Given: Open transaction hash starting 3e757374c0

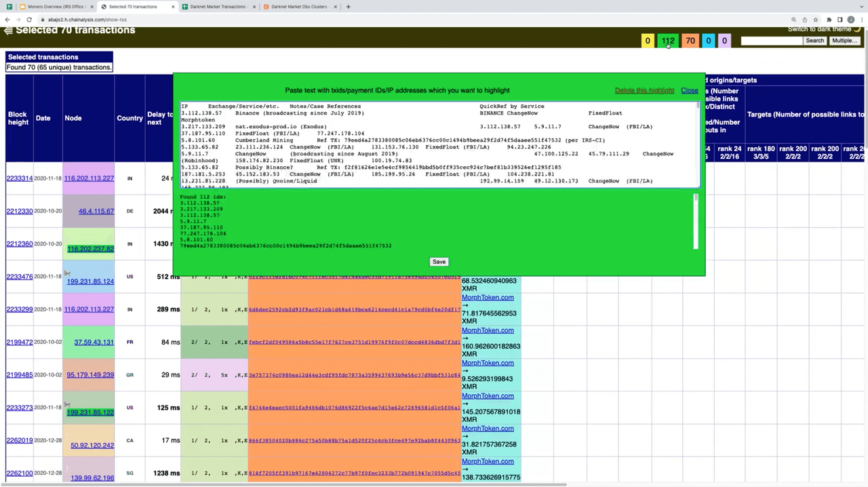Looking at the screenshot, I should click(x=355, y=375).
